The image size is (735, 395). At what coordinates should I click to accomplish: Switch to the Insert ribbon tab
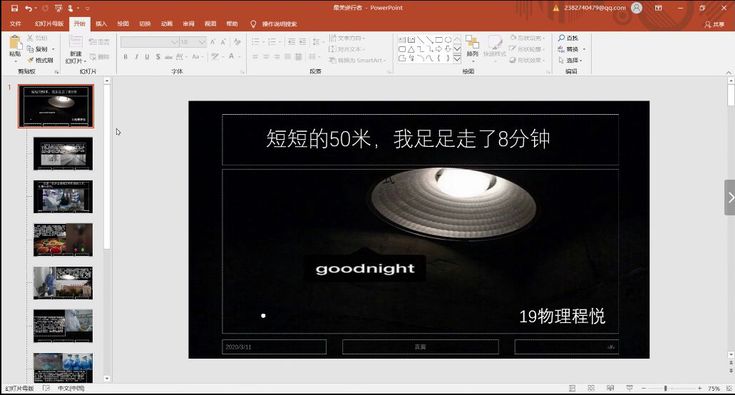coord(101,23)
